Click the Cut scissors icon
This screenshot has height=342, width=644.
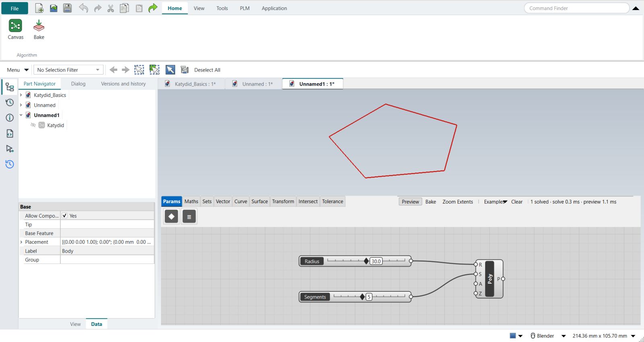(111, 8)
